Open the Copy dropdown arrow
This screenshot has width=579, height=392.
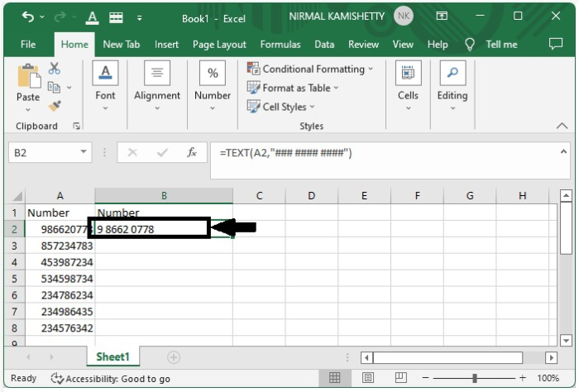point(69,88)
